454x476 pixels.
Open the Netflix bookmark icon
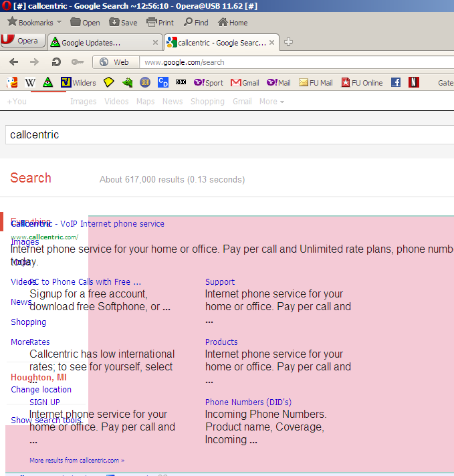tap(414, 83)
